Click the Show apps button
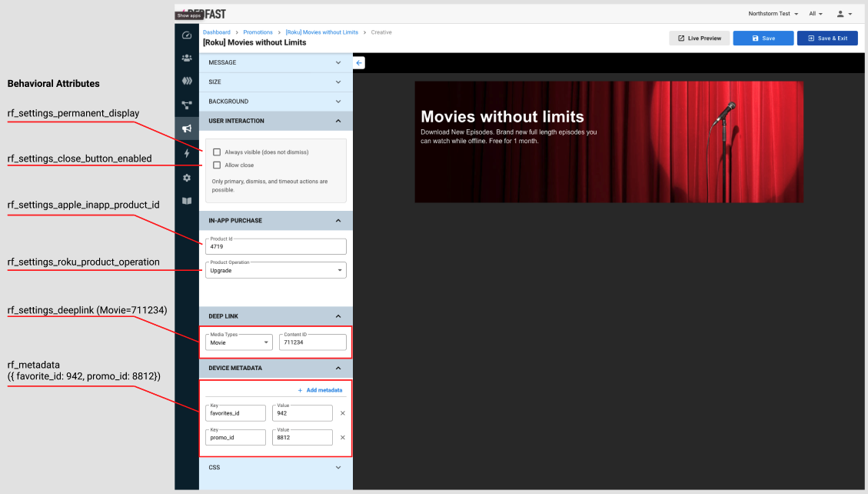This screenshot has height=494, width=868. (189, 15)
